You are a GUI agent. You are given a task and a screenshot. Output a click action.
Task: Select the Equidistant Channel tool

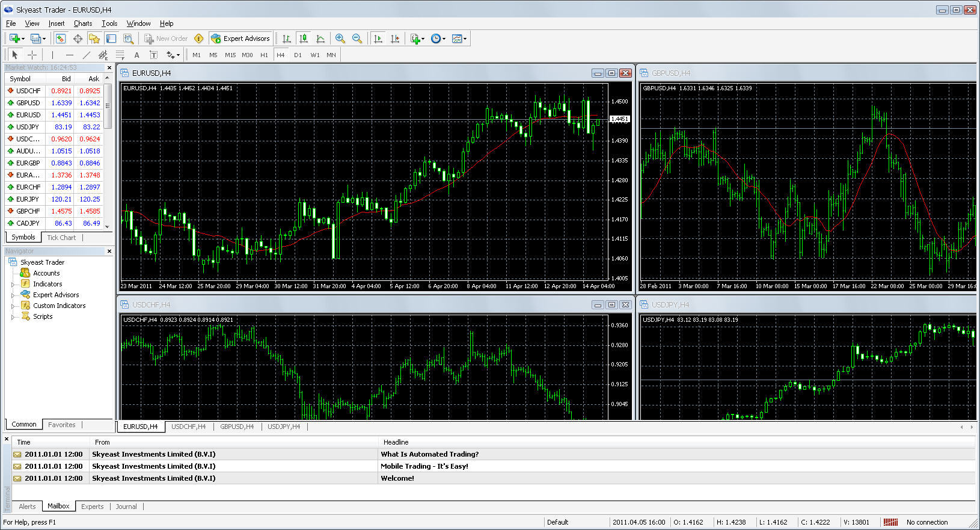(x=103, y=55)
